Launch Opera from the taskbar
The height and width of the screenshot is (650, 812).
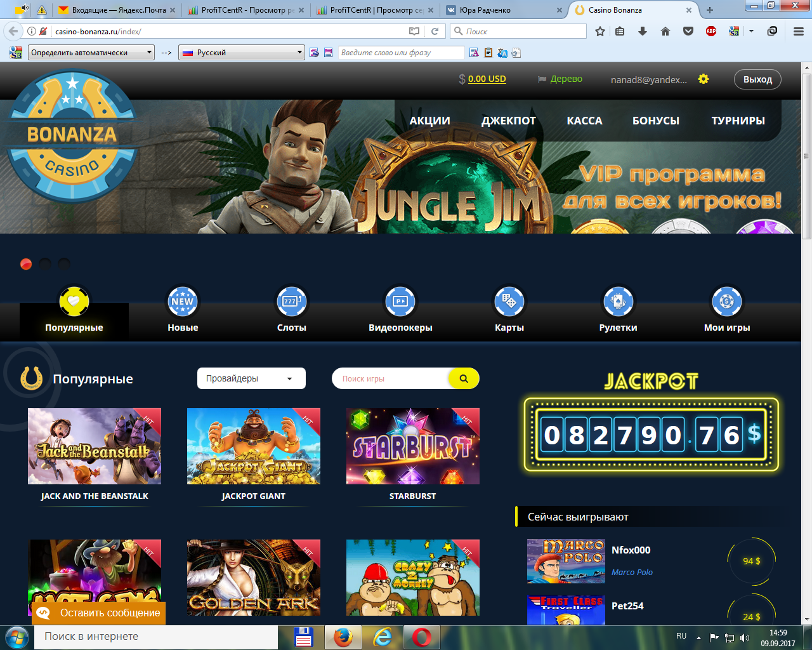coord(422,637)
